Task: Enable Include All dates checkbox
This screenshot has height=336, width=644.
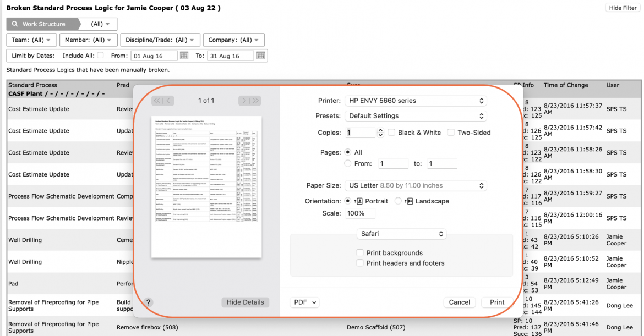Action: pyautogui.click(x=100, y=56)
